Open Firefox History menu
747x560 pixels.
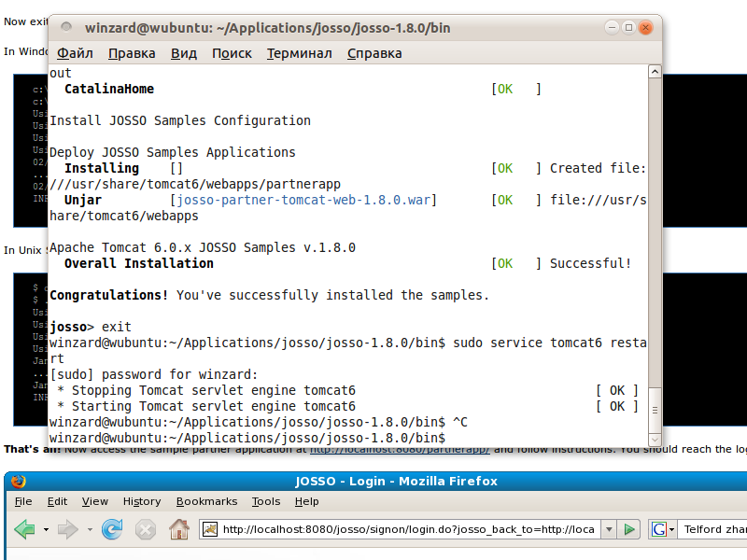[x=142, y=501]
